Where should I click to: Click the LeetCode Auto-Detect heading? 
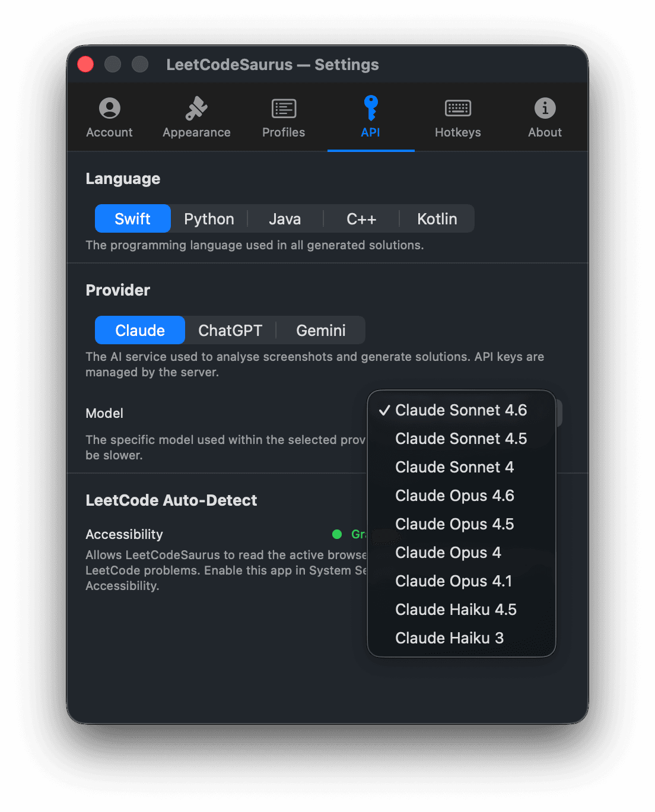pos(171,500)
